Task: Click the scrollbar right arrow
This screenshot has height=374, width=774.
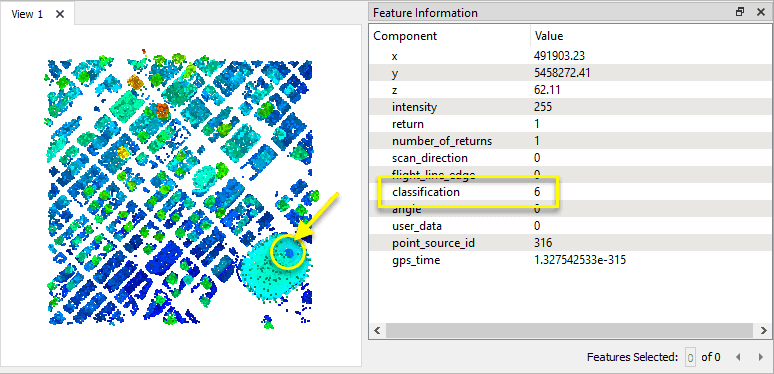Action: [764, 330]
